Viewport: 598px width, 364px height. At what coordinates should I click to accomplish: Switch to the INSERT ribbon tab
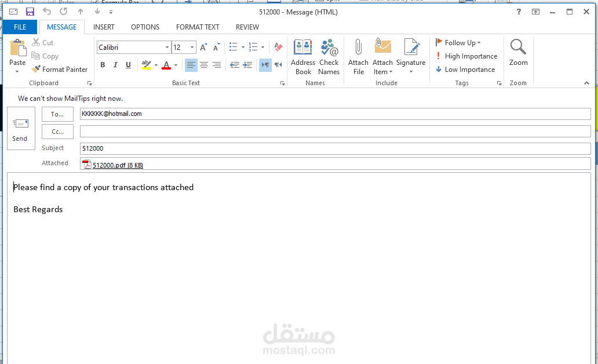pos(104,27)
